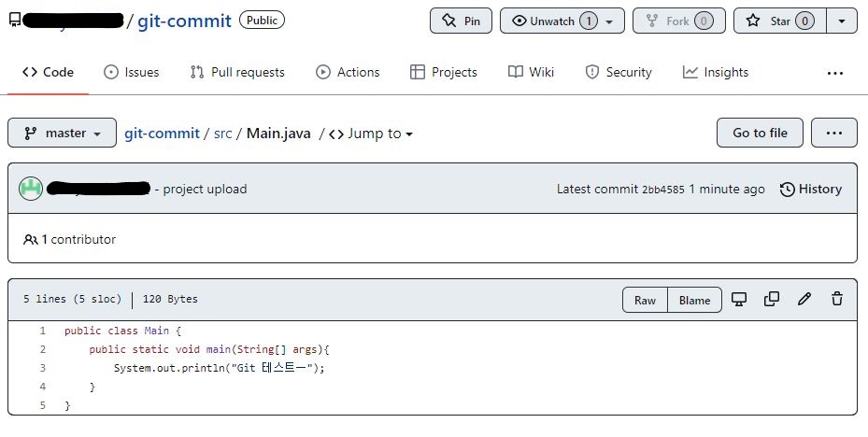
Task: Delete this file with the trash icon
Action: [x=837, y=299]
